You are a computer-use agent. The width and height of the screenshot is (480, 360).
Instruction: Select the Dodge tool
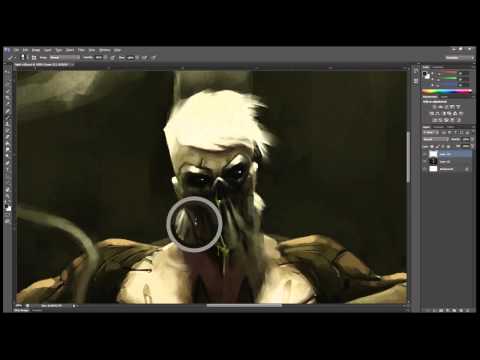point(7,156)
